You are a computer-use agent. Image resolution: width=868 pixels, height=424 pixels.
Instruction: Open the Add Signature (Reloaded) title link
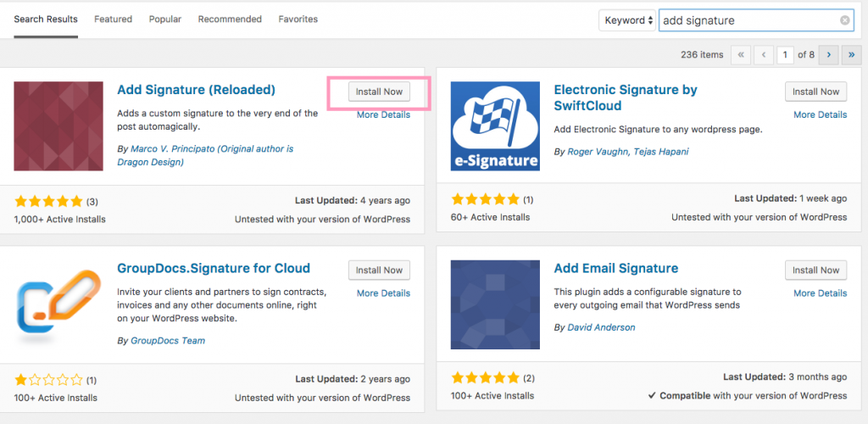(x=196, y=90)
